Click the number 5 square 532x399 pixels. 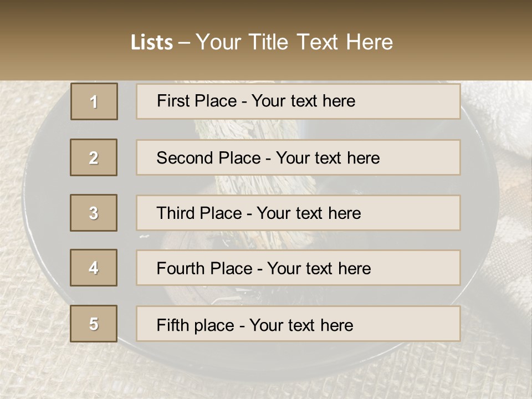click(94, 324)
